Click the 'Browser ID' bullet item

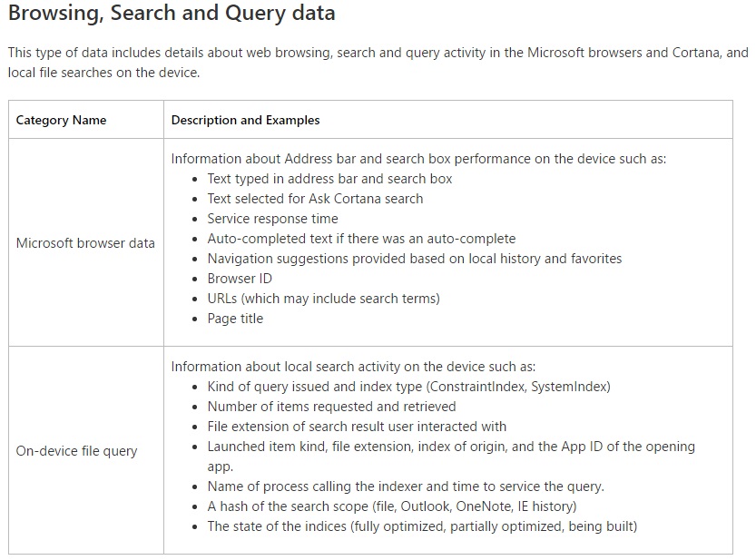[x=240, y=279]
